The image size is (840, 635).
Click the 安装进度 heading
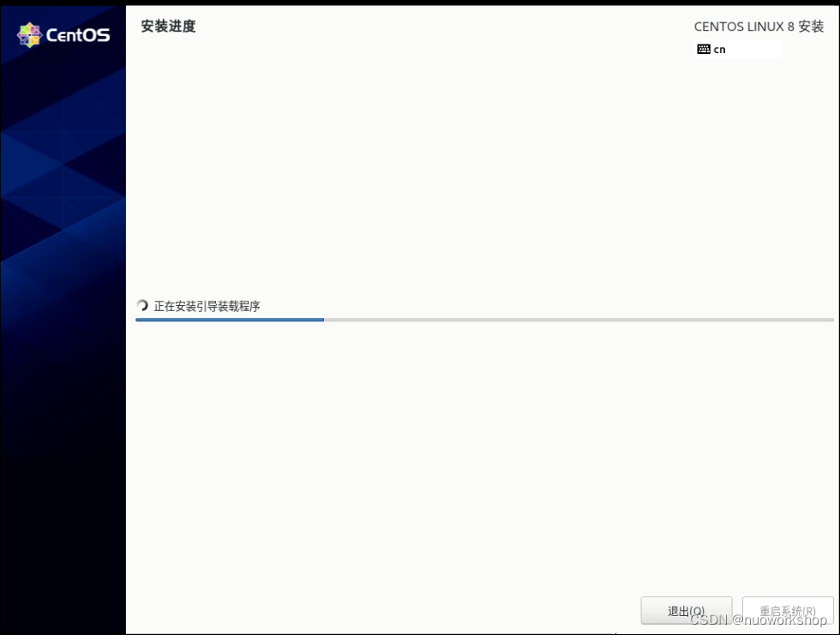pyautogui.click(x=168, y=27)
